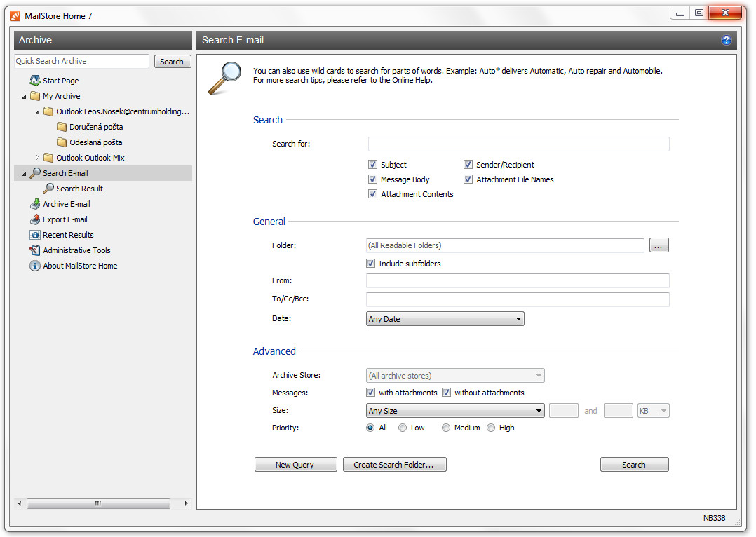
Task: Click the sidebar scrollbar right arrow
Action: click(x=186, y=504)
